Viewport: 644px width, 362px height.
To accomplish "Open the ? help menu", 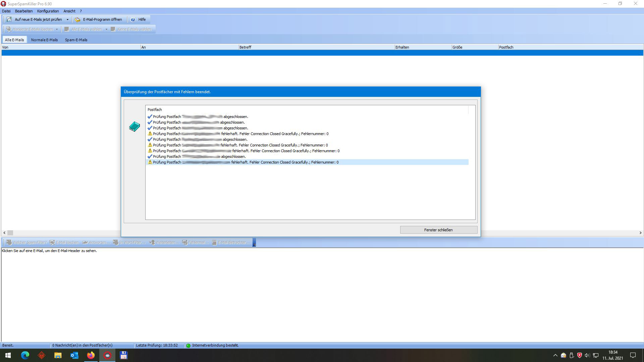I will [81, 11].
